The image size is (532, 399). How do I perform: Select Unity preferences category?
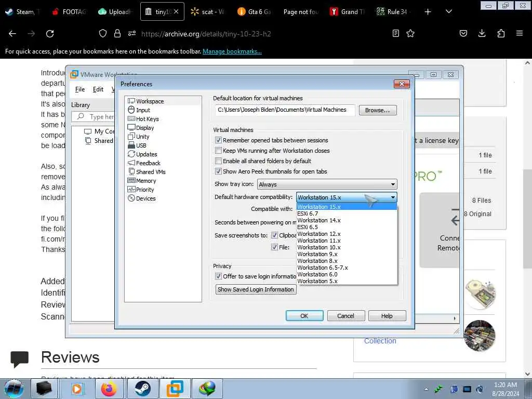point(138,137)
